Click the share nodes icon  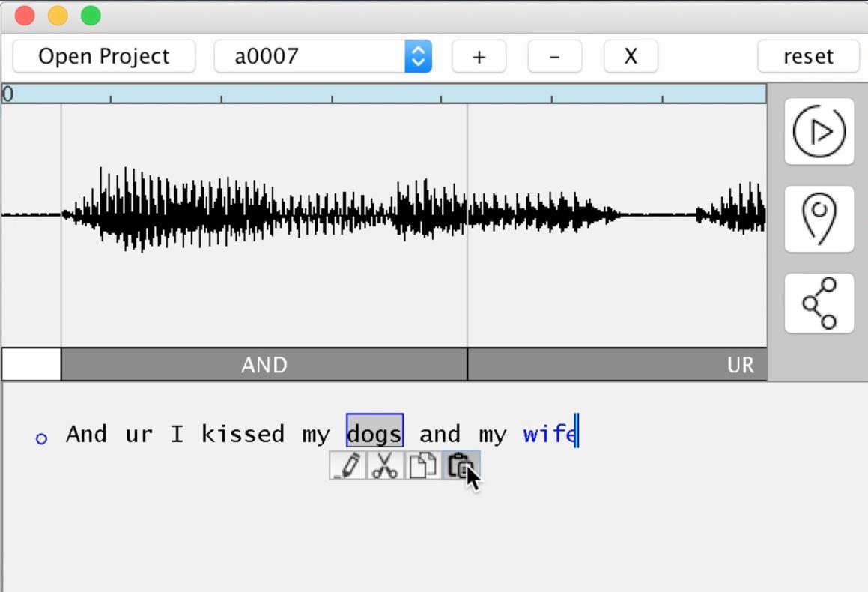pyautogui.click(x=819, y=303)
